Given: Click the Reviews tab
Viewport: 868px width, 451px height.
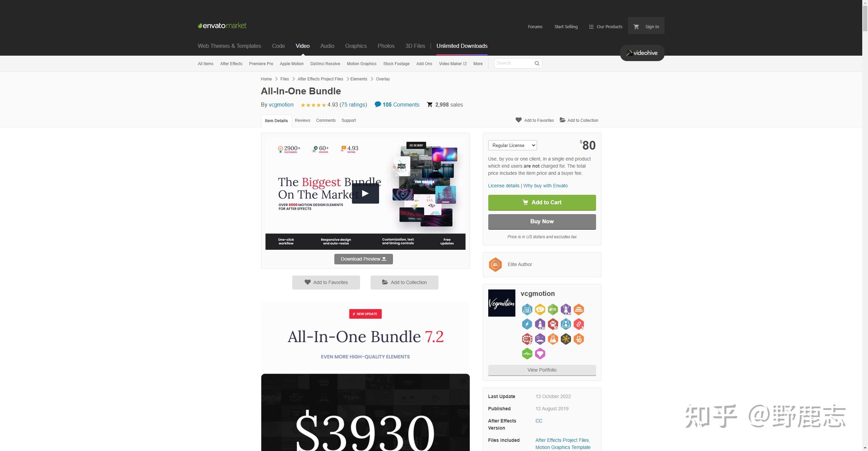Looking at the screenshot, I should 302,120.
